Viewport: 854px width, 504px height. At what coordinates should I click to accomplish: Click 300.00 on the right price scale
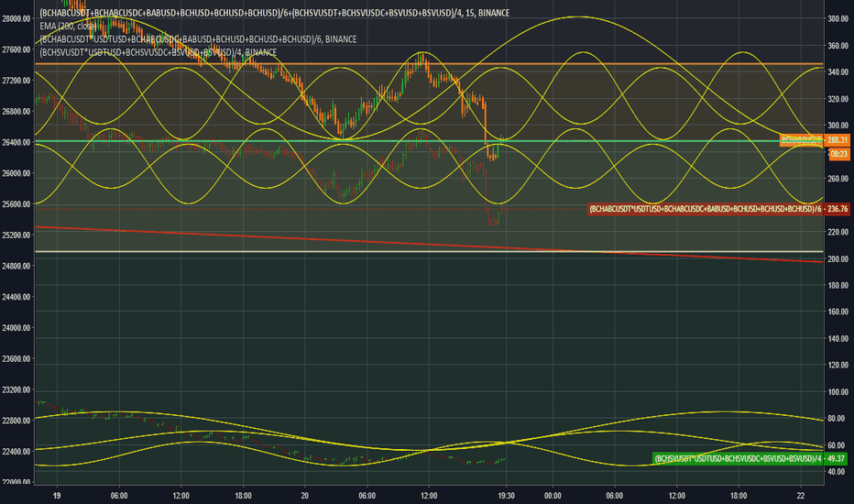coord(838,126)
